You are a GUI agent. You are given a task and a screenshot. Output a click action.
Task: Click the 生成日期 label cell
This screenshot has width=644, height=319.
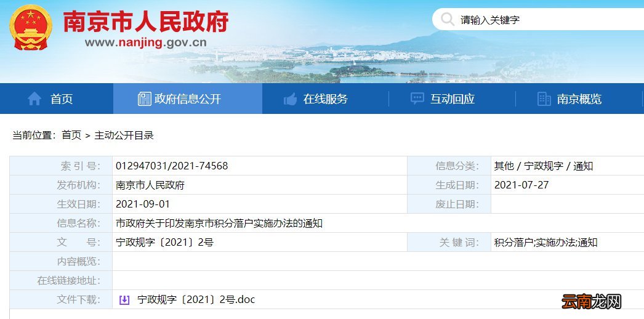pyautogui.click(x=449, y=185)
